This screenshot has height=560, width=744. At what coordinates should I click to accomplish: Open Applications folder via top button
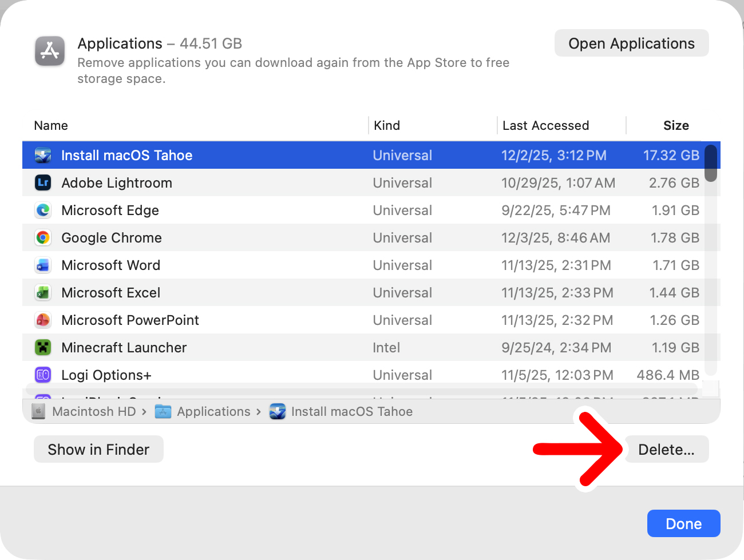tap(631, 43)
